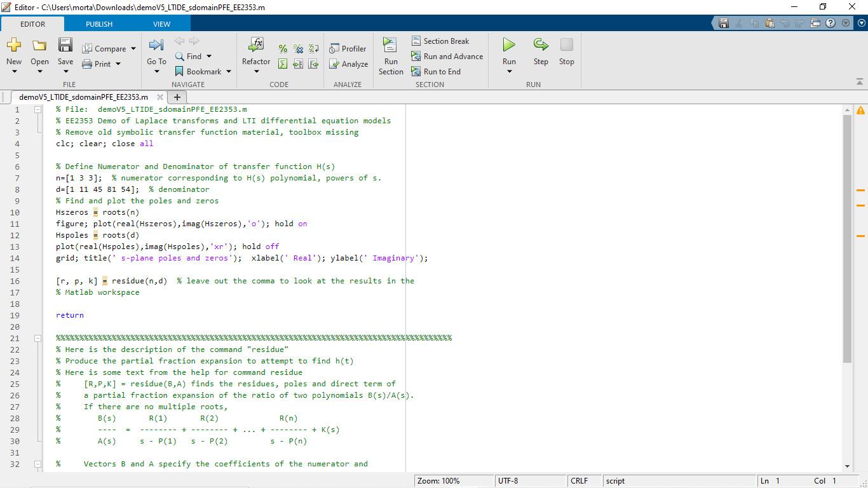The height and width of the screenshot is (488, 868).
Task: Jump to the topmost orange warning marker
Action: 861,190
